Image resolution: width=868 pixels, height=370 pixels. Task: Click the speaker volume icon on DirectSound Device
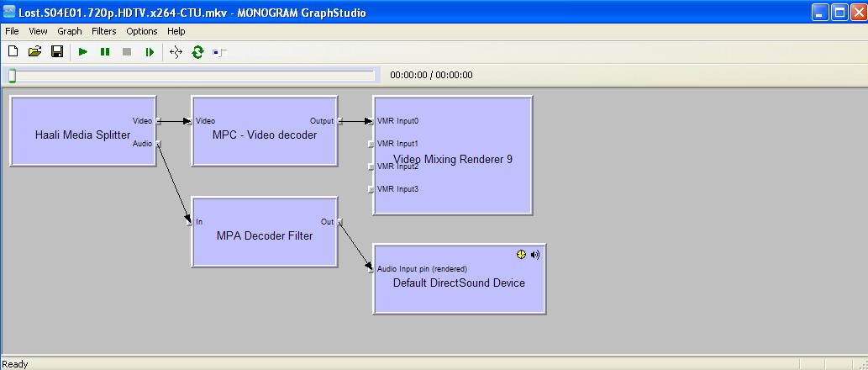(534, 255)
